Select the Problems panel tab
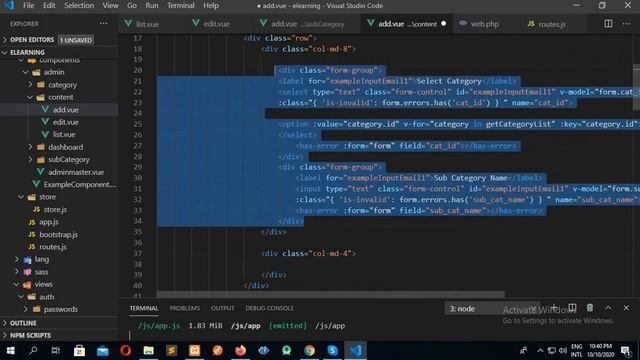The image size is (640, 360). click(184, 308)
